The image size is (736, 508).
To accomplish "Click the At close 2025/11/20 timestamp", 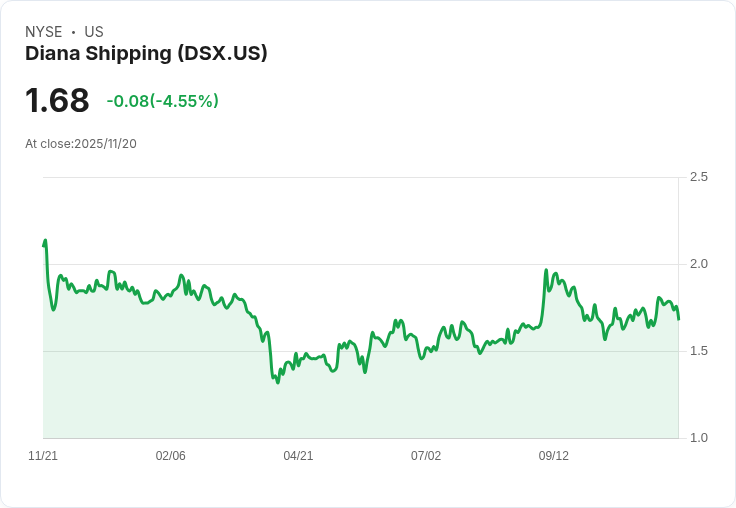I will 81,143.
